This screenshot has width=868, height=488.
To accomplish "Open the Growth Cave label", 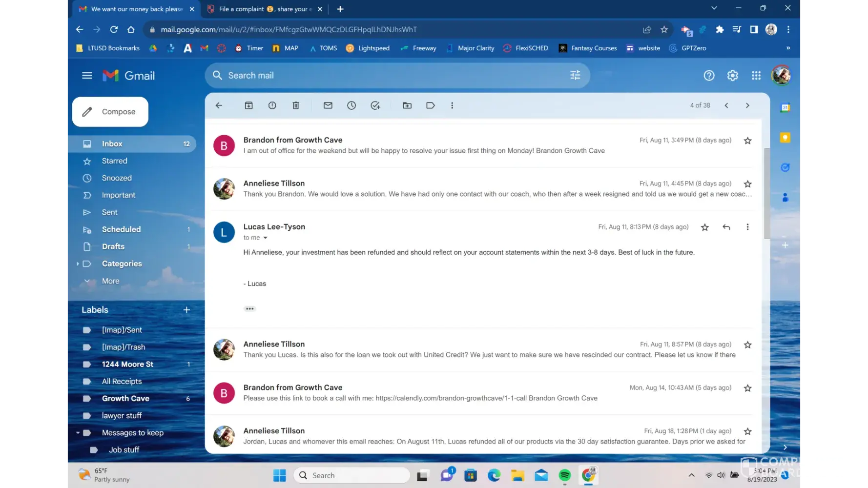I will point(125,398).
